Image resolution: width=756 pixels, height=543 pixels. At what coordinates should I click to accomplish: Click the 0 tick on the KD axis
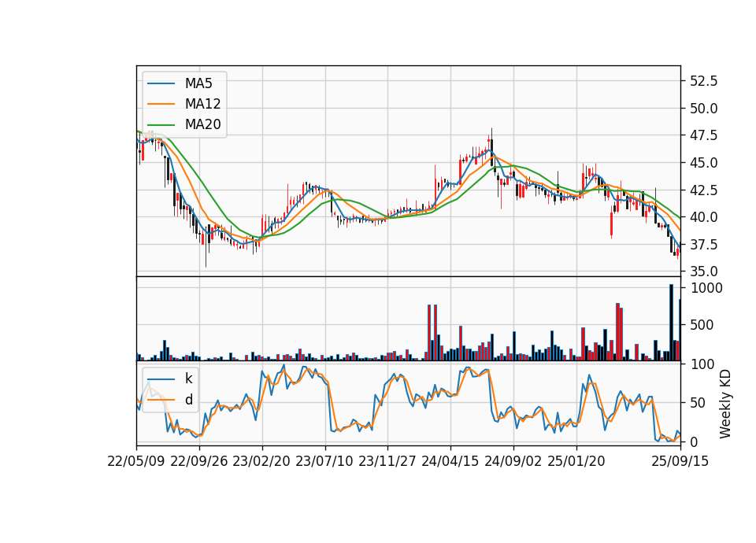(695, 441)
